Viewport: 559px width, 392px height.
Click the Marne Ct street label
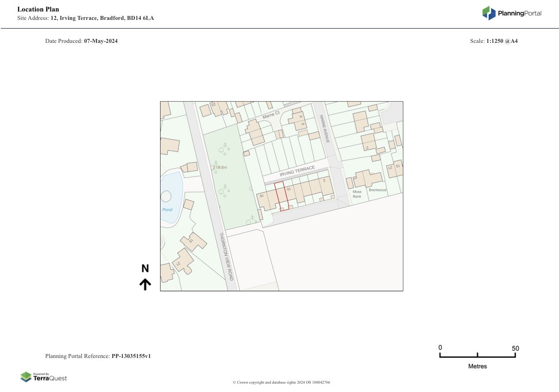point(271,115)
